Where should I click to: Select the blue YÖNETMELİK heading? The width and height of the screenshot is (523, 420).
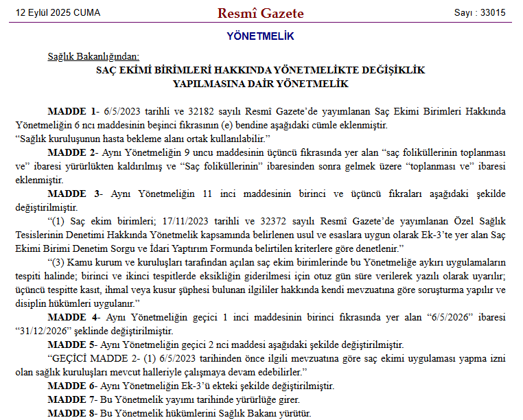click(x=260, y=36)
